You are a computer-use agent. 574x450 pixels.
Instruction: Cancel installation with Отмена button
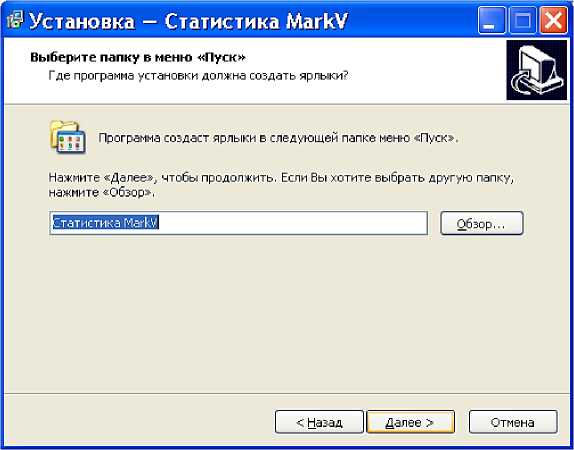point(513,422)
